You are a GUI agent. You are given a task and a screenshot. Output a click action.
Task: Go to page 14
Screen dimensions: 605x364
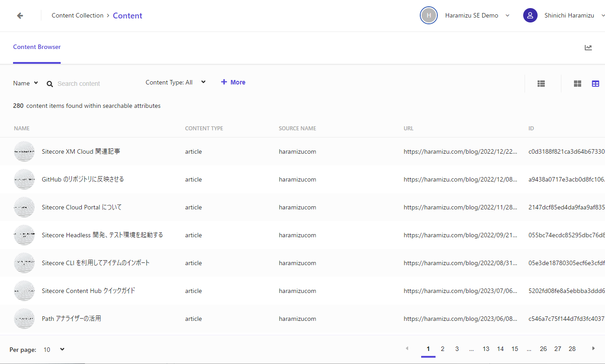click(x=500, y=349)
